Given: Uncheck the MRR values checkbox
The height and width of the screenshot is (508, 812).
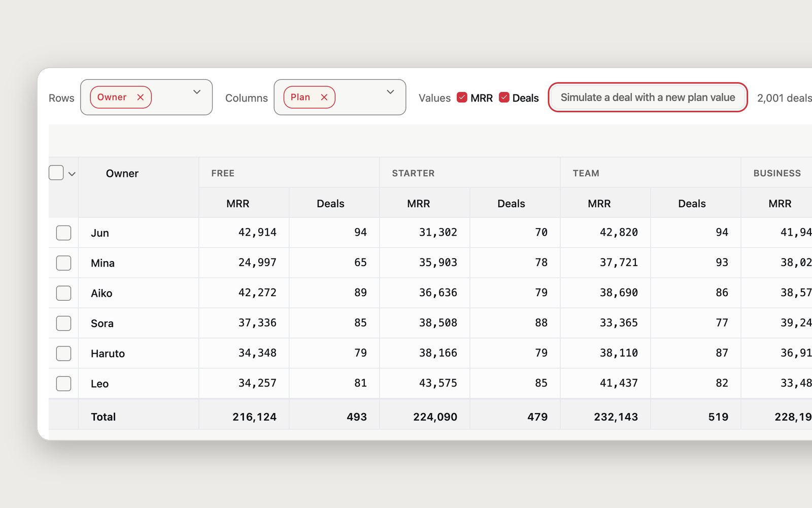Looking at the screenshot, I should tap(462, 97).
